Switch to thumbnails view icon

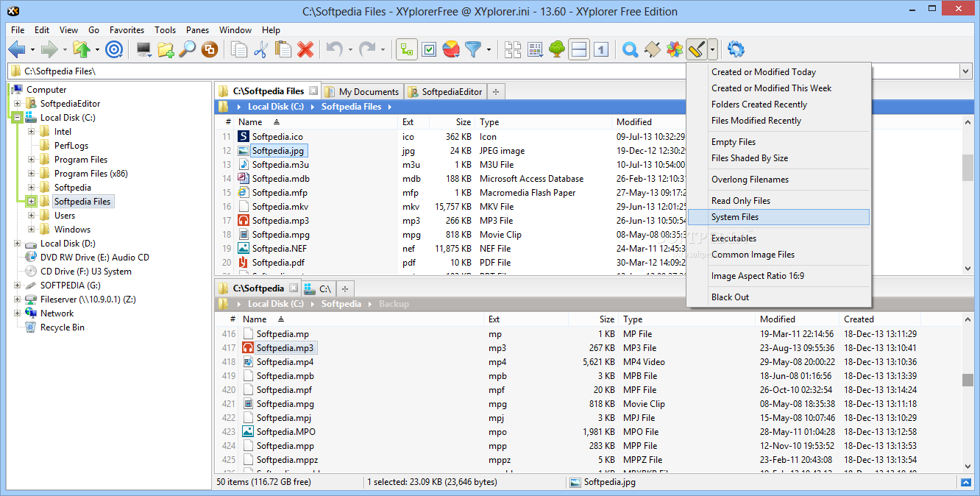(x=513, y=49)
